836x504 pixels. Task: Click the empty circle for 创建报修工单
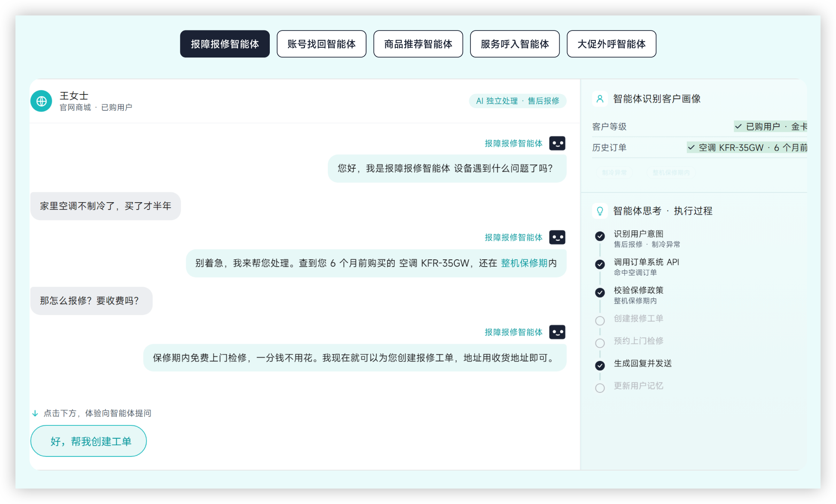pos(600,321)
